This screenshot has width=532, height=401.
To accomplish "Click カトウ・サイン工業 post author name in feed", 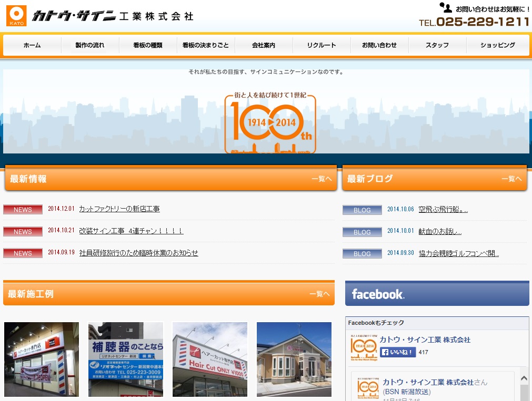I will (x=428, y=383).
